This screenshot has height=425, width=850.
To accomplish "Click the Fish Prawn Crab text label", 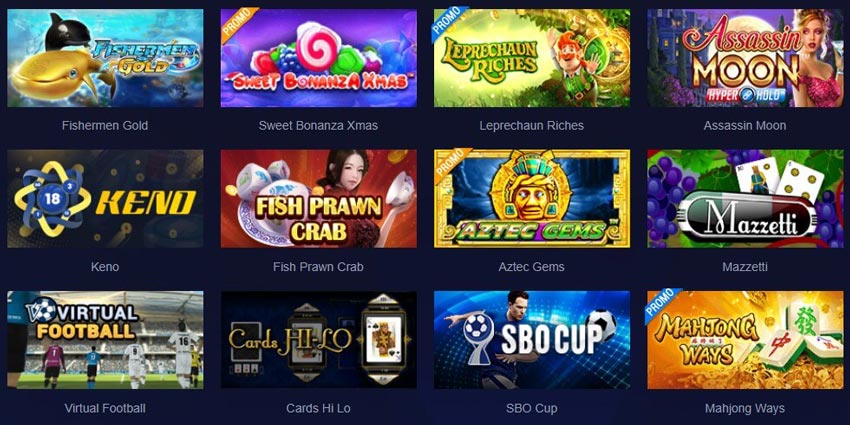I will (318, 267).
